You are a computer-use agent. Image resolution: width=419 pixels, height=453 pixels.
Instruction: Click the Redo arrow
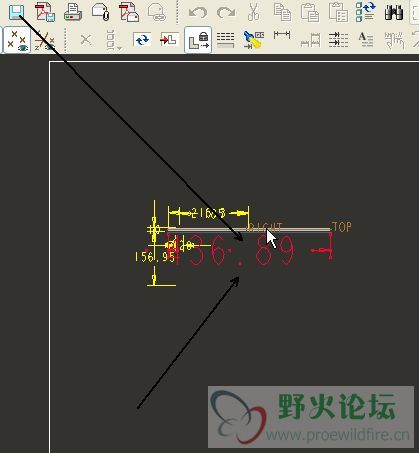pyautogui.click(x=226, y=13)
